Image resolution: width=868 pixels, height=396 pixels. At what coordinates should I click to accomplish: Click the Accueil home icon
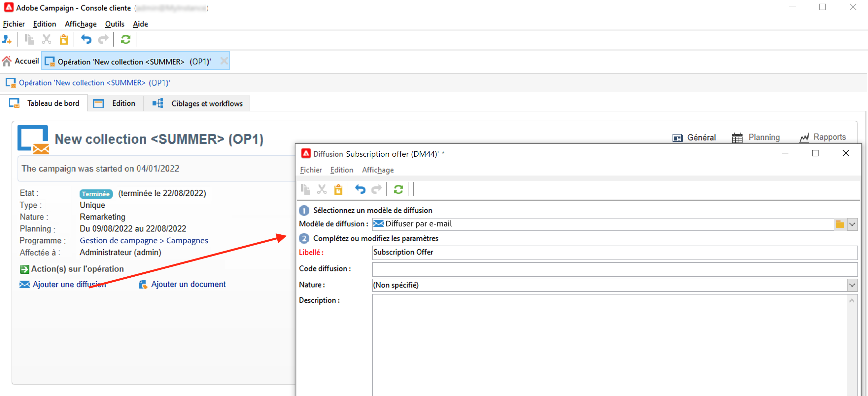click(7, 61)
